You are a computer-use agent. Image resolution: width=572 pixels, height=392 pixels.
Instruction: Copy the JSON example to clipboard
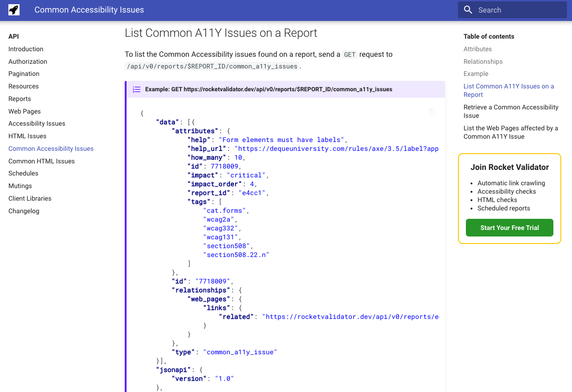pyautogui.click(x=431, y=112)
